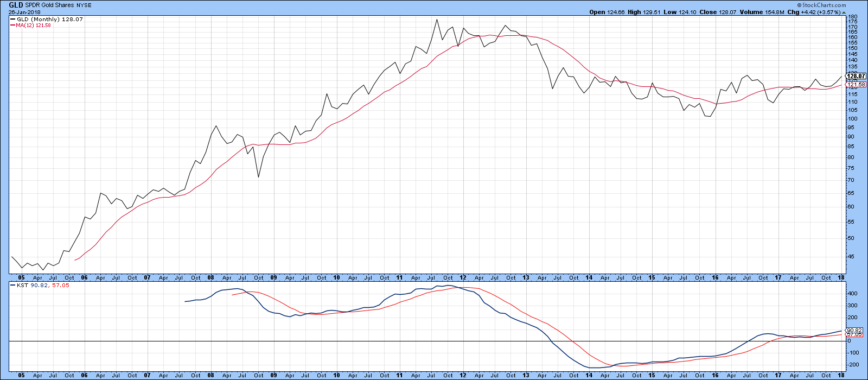Screen dimensions: 868x380
Task: Click the -200 label on KST axis
Action: [852, 365]
